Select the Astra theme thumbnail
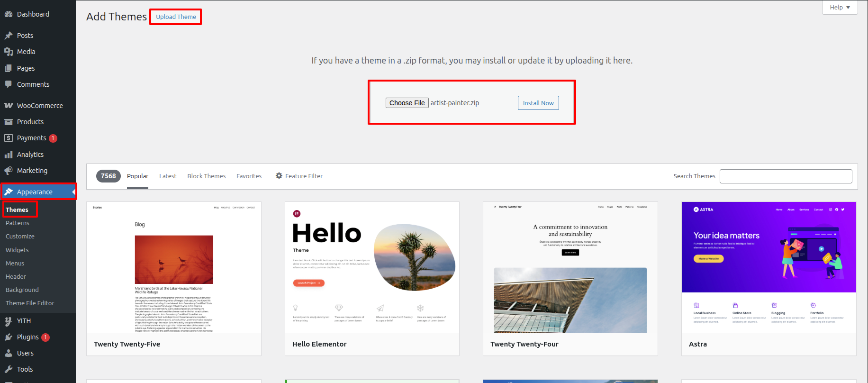 [x=769, y=267]
